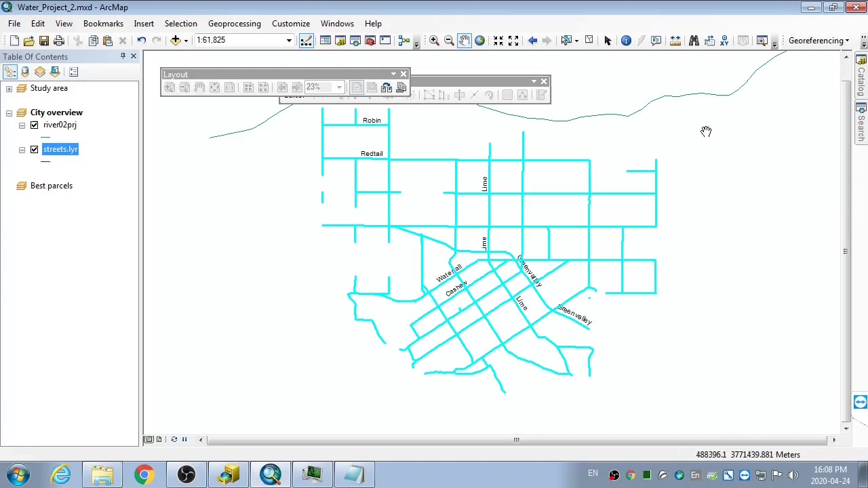
Task: Click the Full Extent globe icon
Action: point(479,41)
